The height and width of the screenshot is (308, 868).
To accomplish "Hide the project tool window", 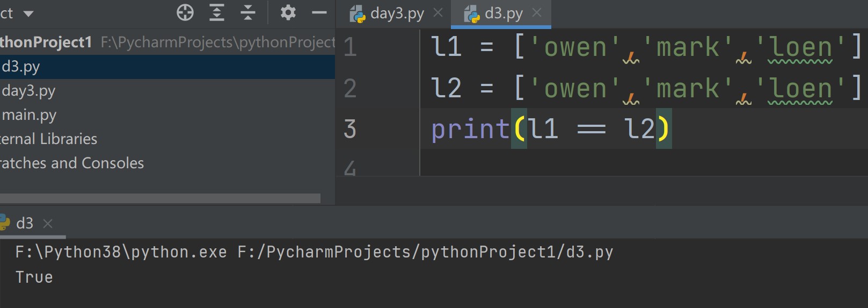I will (319, 12).
